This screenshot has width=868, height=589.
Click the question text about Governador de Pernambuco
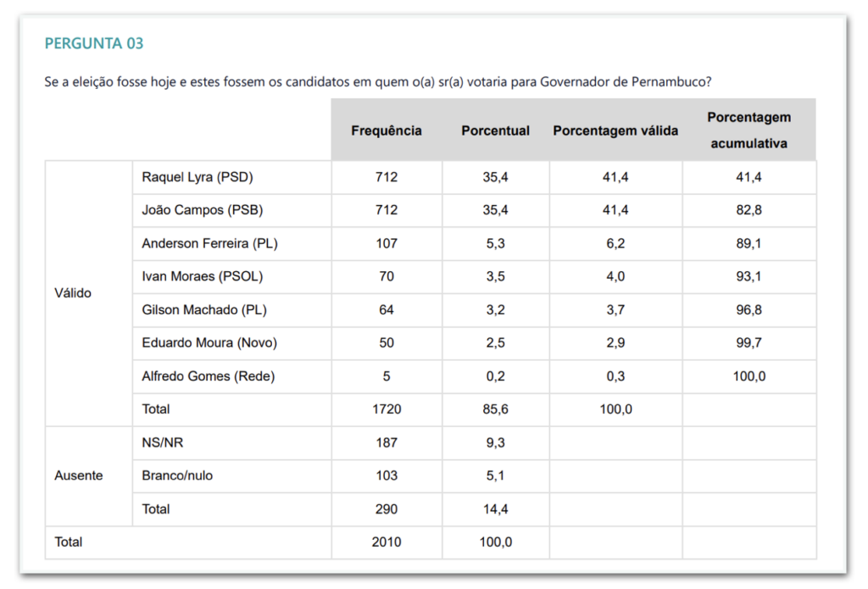tap(377, 82)
